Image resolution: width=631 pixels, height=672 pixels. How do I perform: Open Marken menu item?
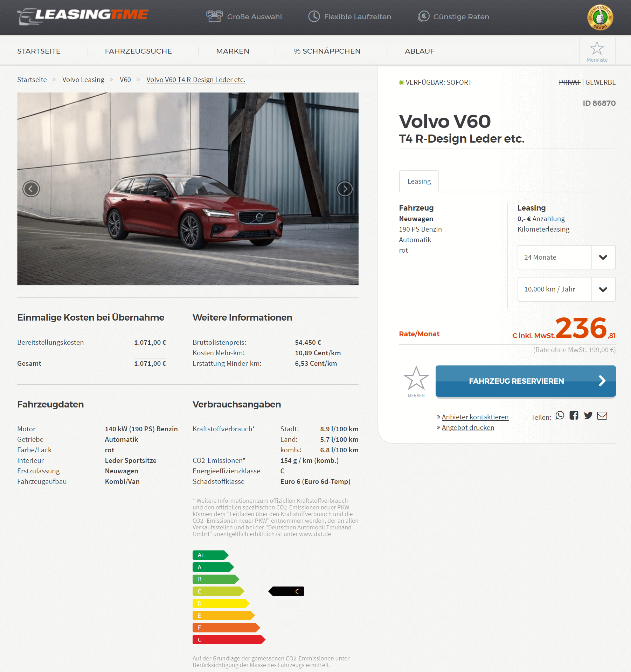[233, 51]
